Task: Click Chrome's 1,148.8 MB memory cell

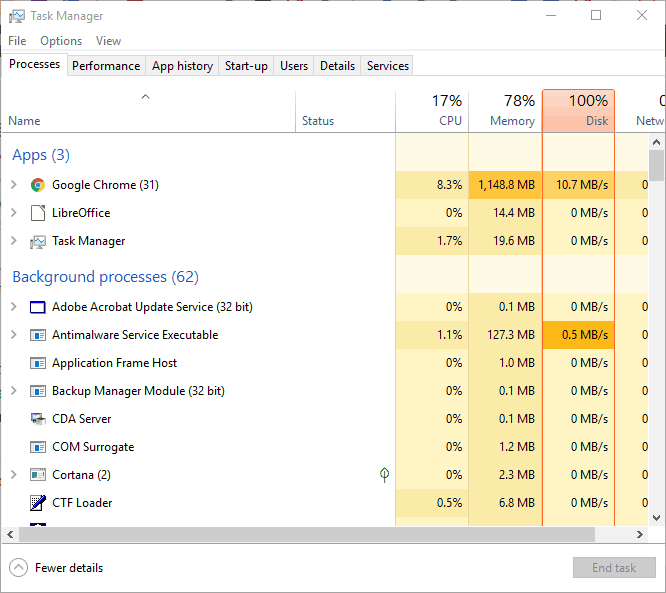Action: point(505,185)
